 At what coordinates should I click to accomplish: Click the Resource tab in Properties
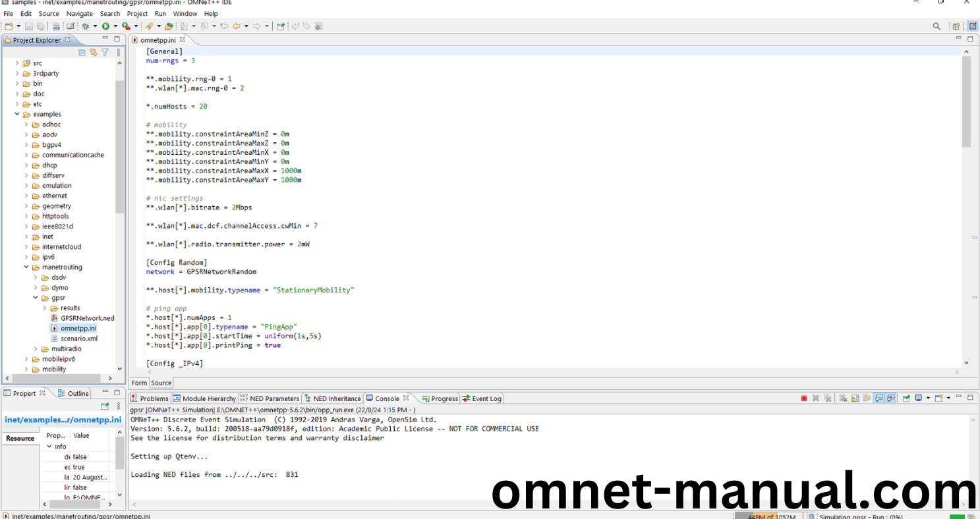pos(20,439)
